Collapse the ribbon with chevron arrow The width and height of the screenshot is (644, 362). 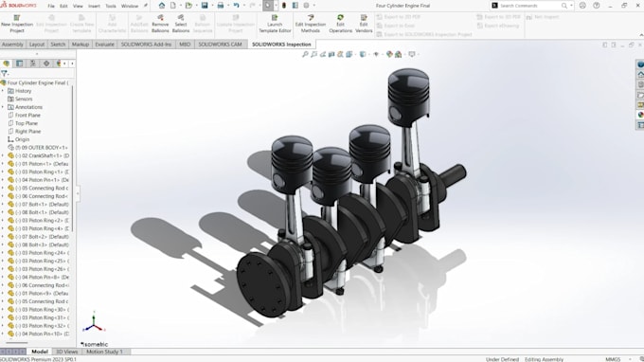tap(641, 35)
